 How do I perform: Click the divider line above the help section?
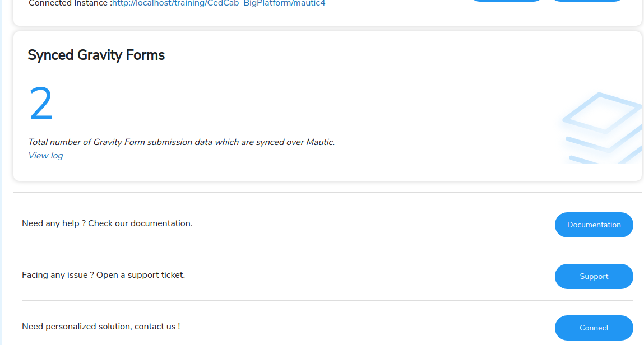click(x=327, y=192)
